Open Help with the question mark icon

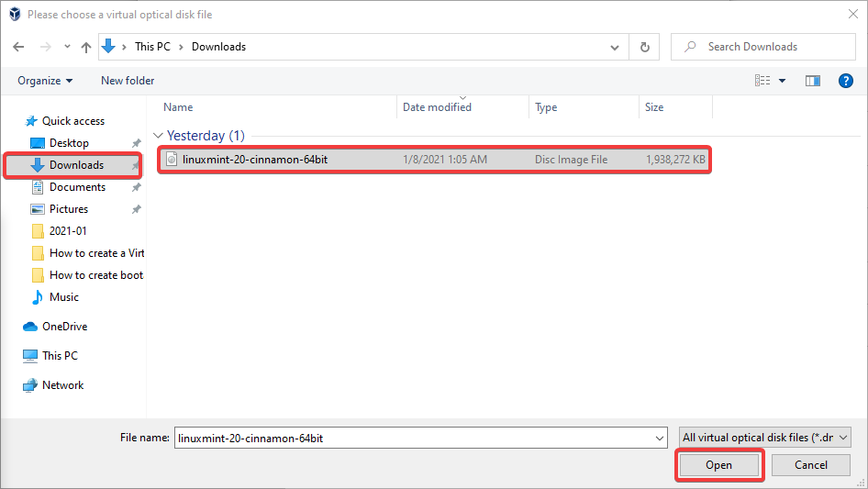(x=845, y=81)
